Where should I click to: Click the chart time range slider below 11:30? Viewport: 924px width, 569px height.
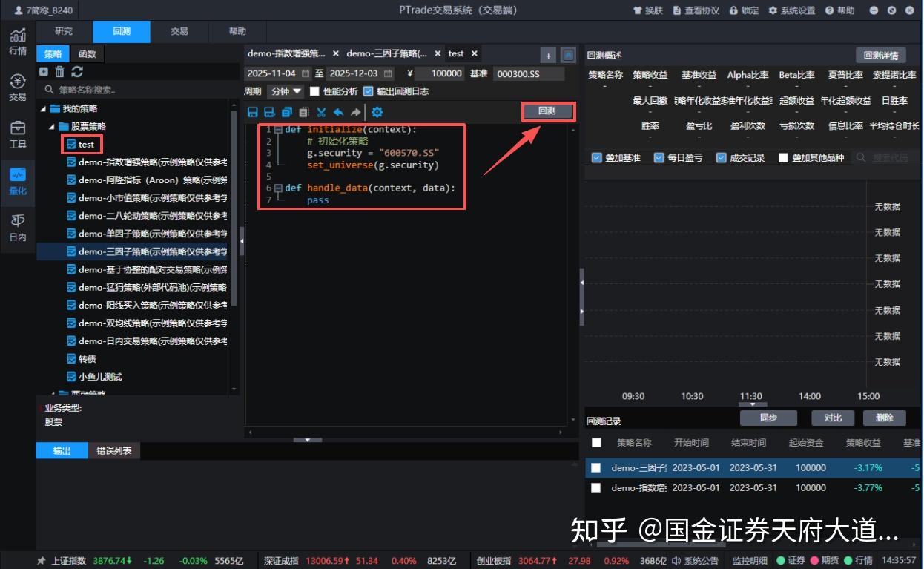pyautogui.click(x=751, y=405)
